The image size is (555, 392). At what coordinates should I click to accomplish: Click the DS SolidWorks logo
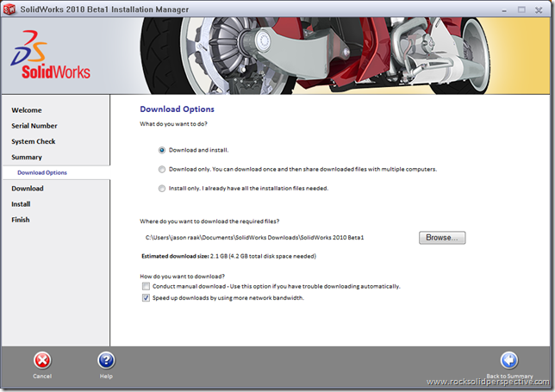[51, 55]
